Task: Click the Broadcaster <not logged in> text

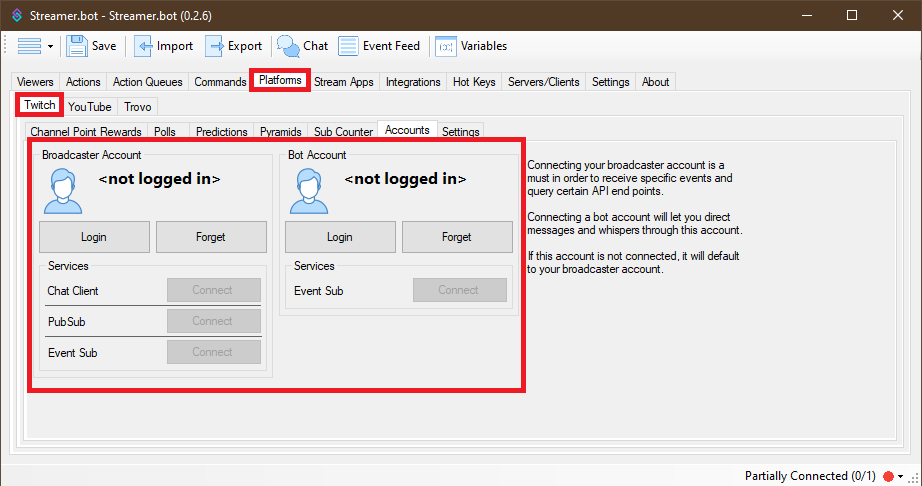Action: click(159, 179)
